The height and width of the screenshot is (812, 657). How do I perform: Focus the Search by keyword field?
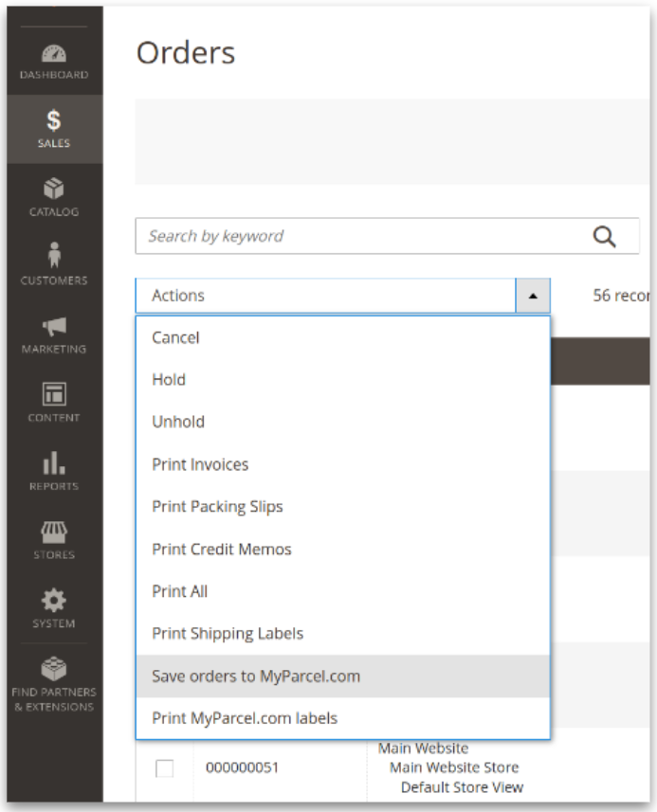[x=360, y=237]
